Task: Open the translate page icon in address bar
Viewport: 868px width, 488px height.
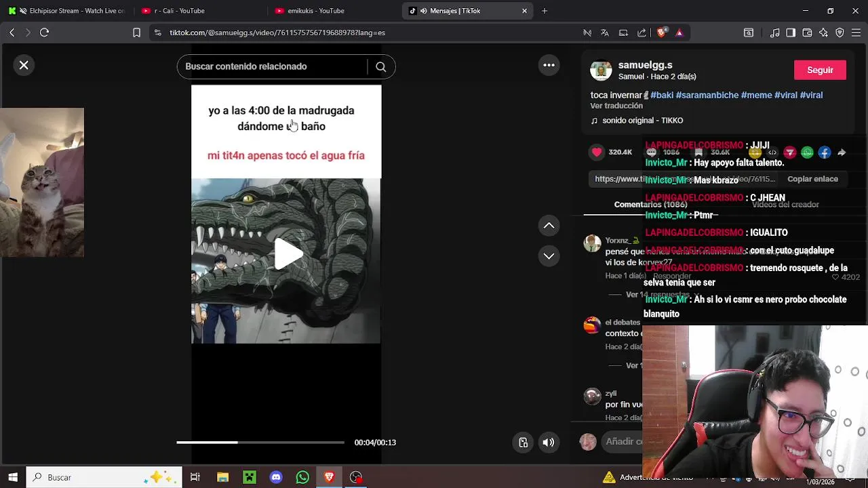Action: coord(605,33)
